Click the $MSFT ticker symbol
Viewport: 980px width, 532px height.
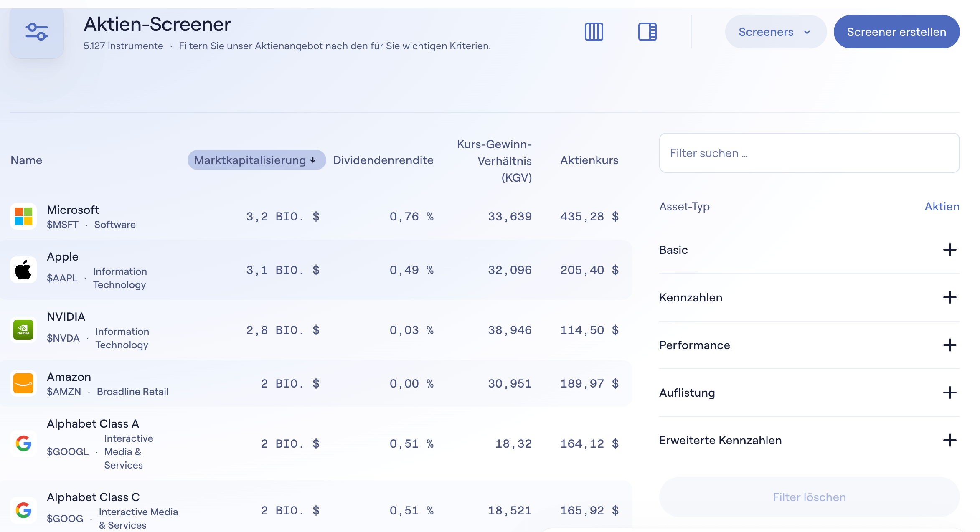63,225
